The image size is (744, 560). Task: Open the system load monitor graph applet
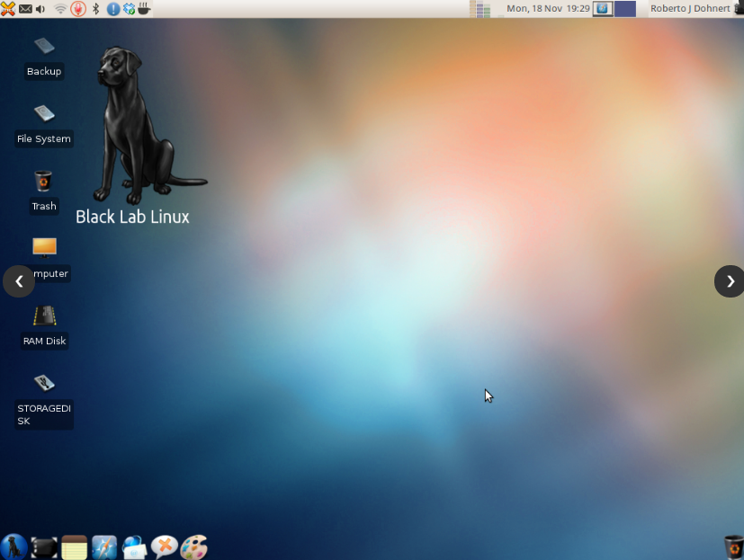point(480,8)
